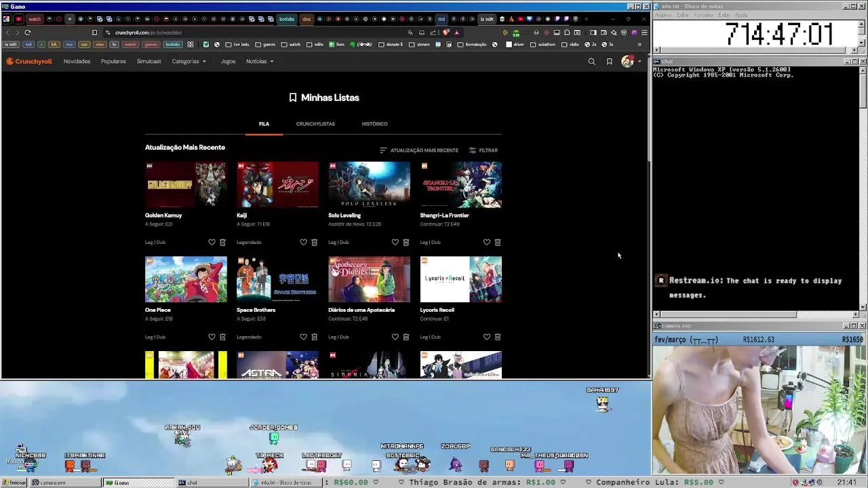This screenshot has width=868, height=488.
Task: Remove Diários de uma Apotecária via trash
Action: [x=406, y=337]
